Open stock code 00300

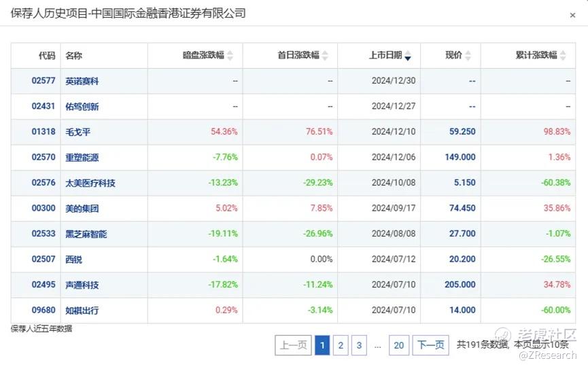click(44, 208)
